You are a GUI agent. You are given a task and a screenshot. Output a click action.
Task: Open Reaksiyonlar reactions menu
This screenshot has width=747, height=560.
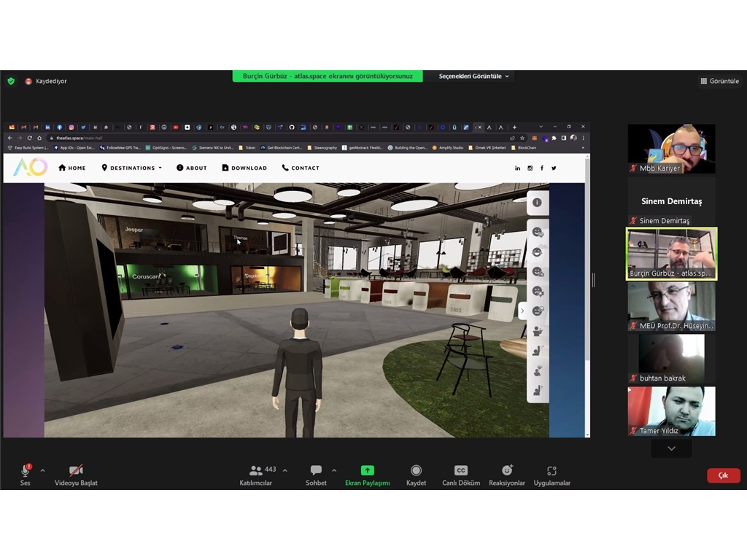tap(507, 475)
